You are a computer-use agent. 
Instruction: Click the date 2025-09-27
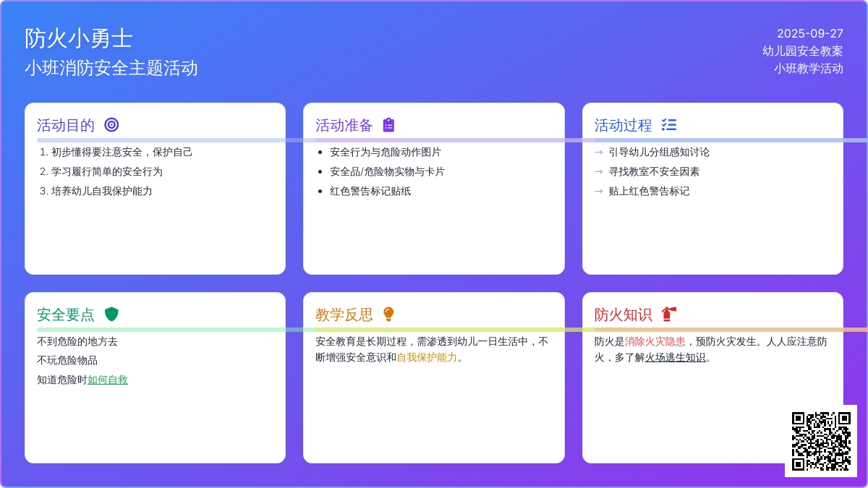coord(809,33)
